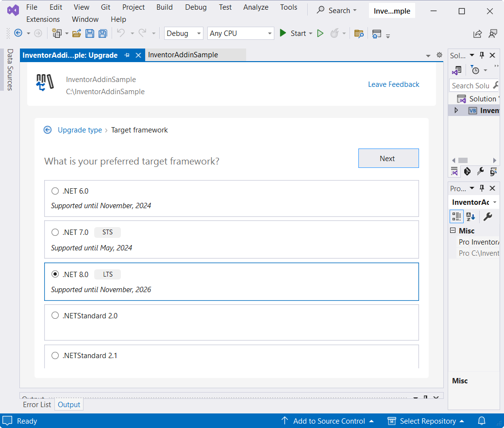The image size is (504, 428).
Task: Open the Start button dropdown arrow
Action: click(x=310, y=33)
